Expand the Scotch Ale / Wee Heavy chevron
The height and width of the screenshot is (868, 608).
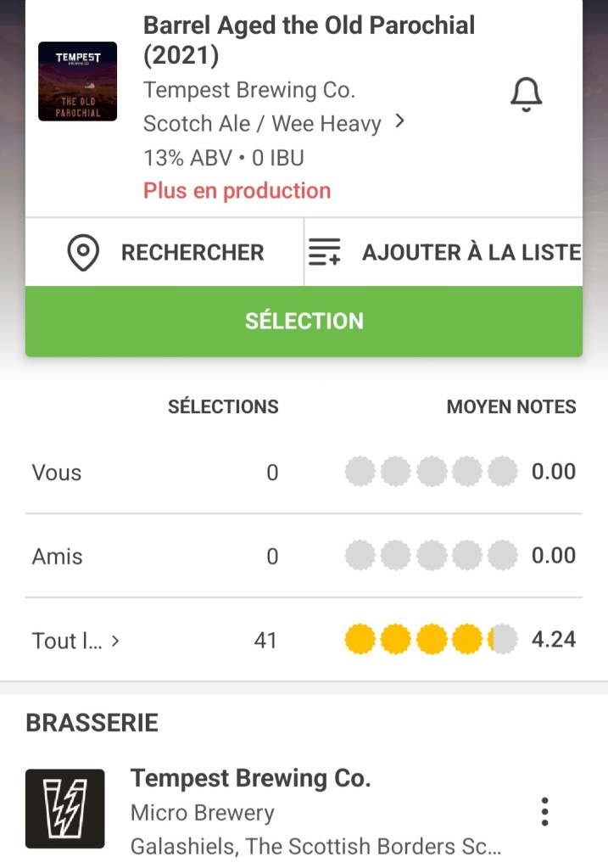(x=400, y=122)
